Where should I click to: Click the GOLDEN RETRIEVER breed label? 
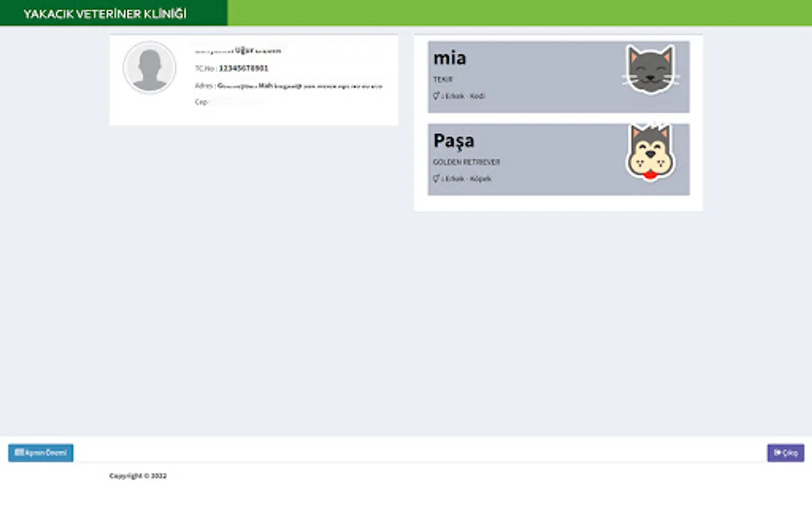(x=466, y=162)
